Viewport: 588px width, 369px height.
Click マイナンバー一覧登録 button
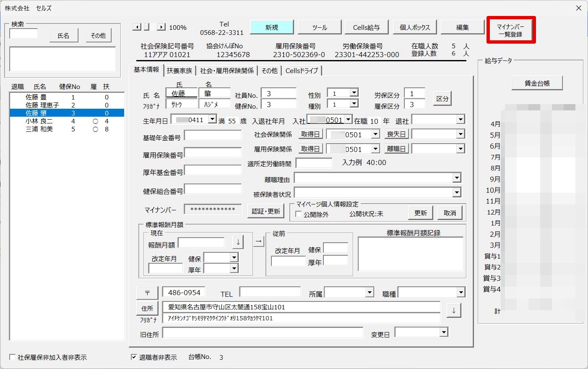point(511,30)
